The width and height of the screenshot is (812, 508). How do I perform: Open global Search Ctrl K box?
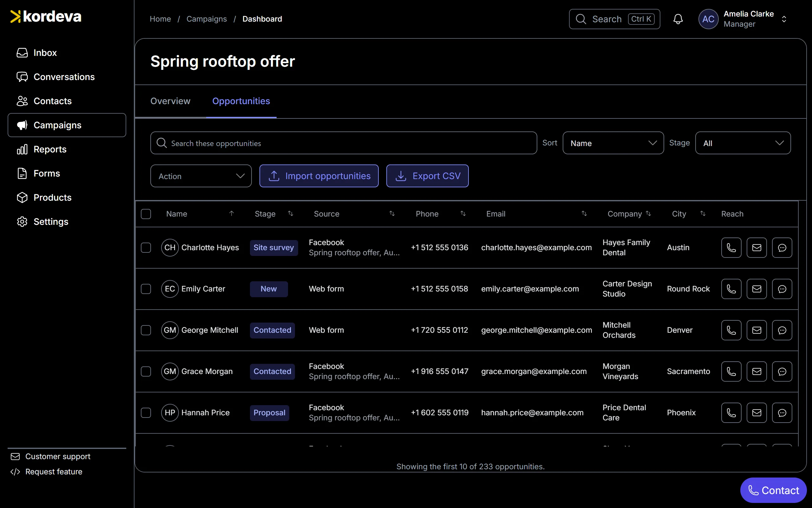(614, 19)
